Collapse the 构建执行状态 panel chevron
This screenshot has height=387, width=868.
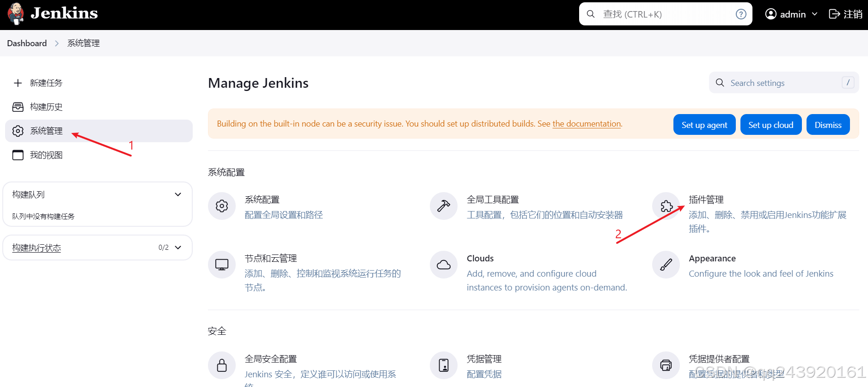[178, 248]
